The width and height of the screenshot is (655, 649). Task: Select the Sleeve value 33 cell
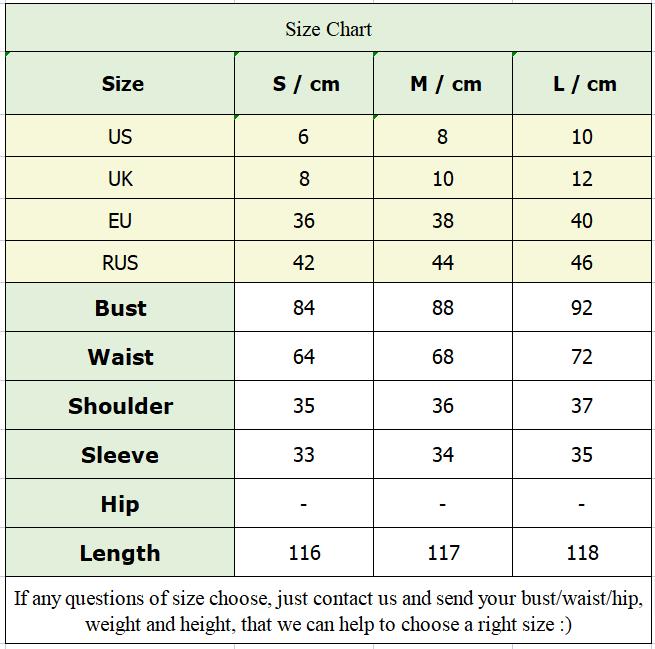pyautogui.click(x=304, y=454)
